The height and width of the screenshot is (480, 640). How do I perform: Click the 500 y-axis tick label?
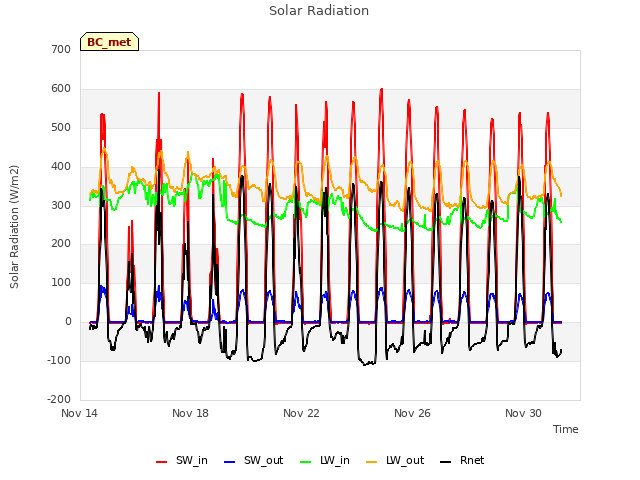(61, 127)
